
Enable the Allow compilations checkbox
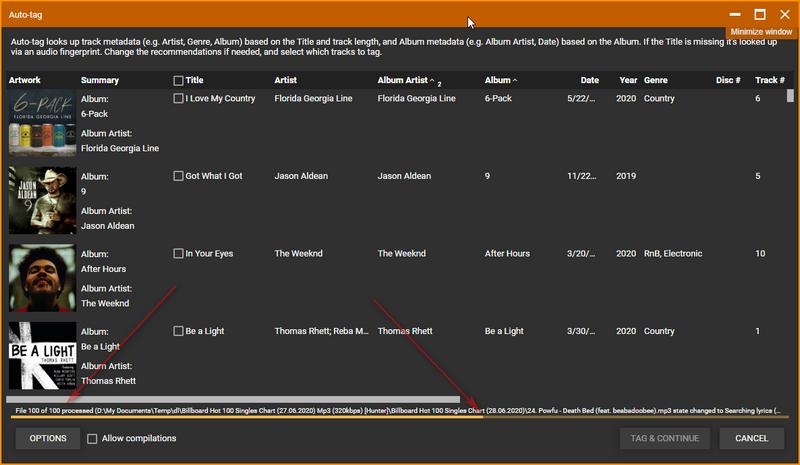tap(93, 439)
